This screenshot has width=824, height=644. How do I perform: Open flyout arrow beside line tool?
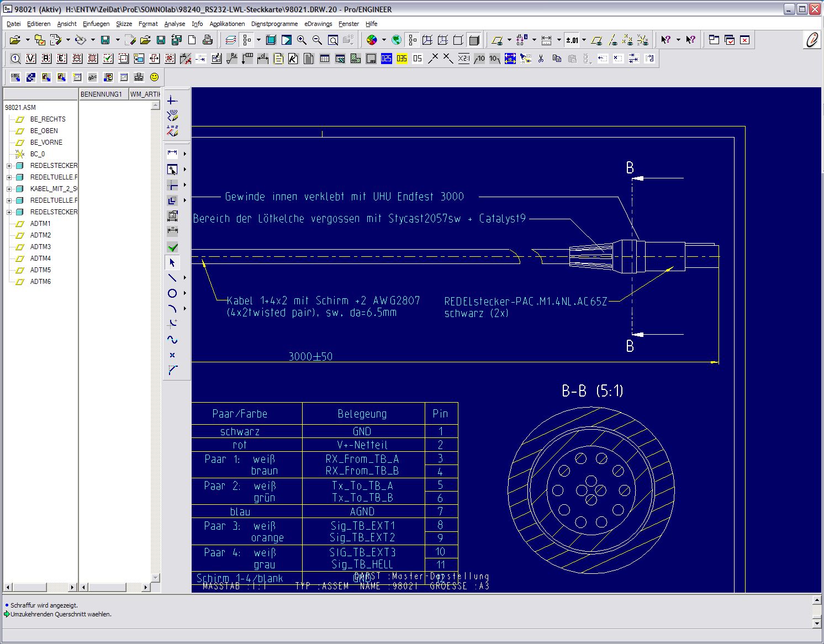185,278
